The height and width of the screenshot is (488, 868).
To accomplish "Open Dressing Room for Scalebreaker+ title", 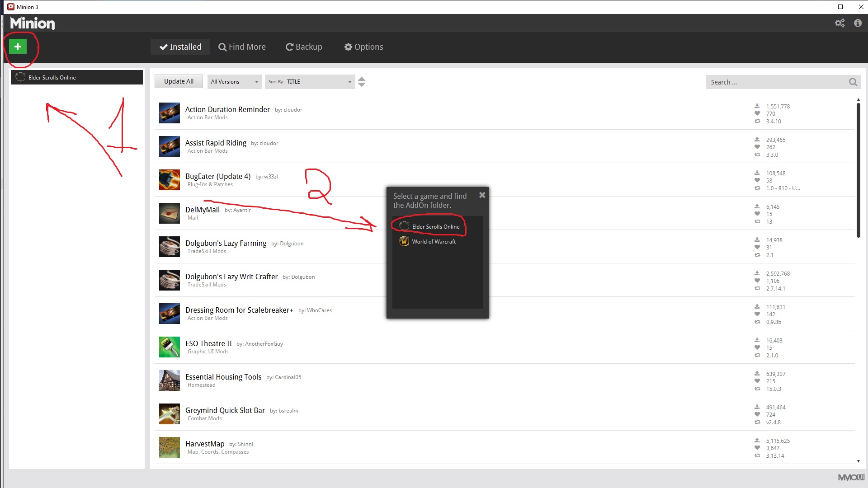I will pyautogui.click(x=239, y=310).
